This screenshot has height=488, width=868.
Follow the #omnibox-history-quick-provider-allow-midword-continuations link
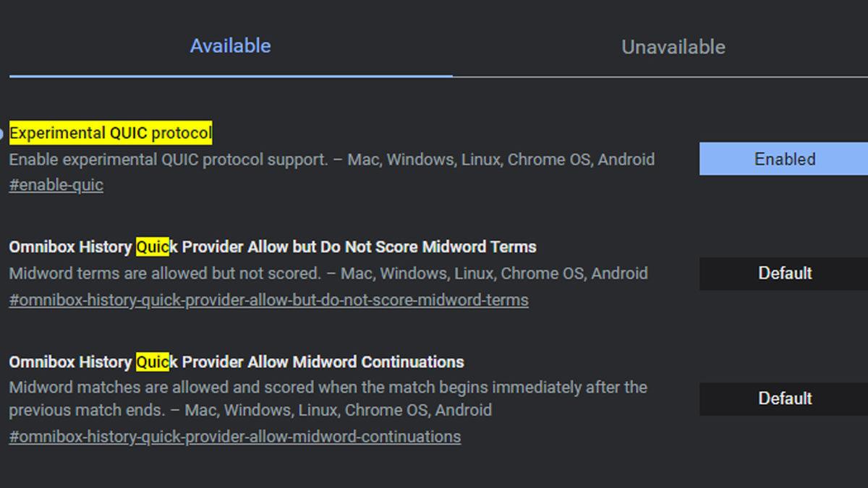point(234,437)
